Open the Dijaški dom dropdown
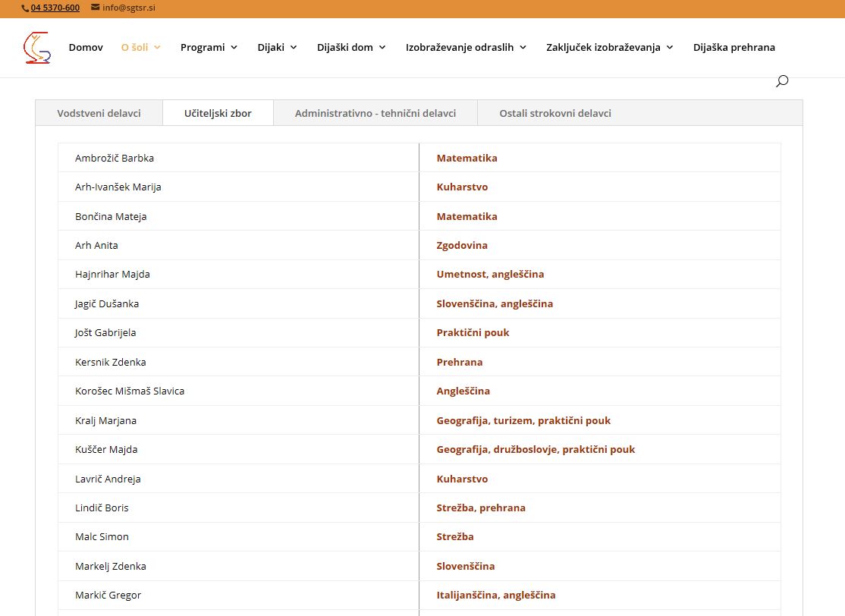Screen dimensions: 845x616 point(351,47)
